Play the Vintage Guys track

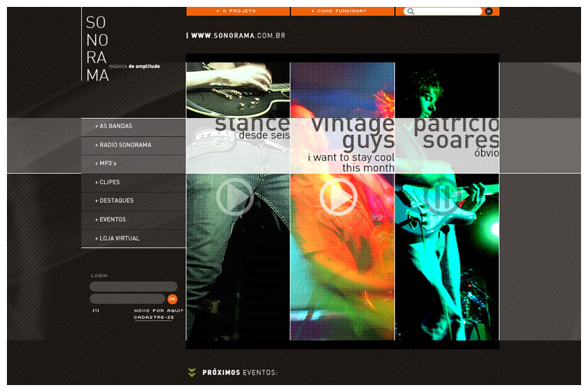[x=338, y=197]
